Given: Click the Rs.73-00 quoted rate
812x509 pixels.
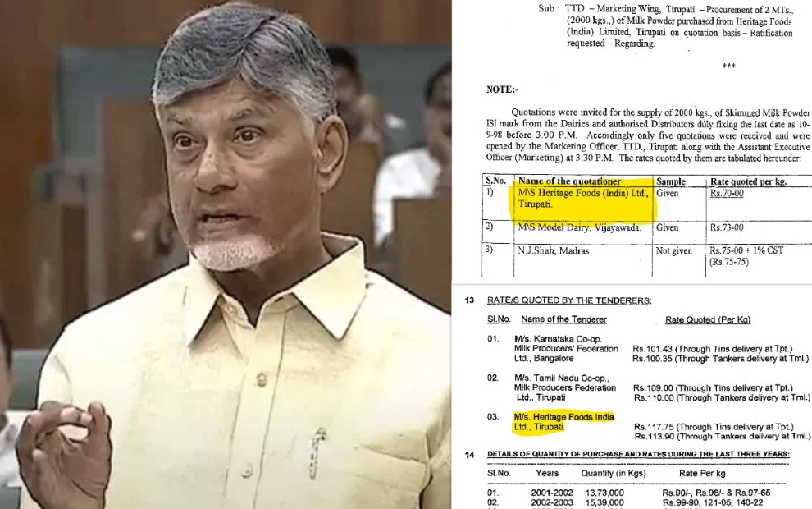Looking at the screenshot, I should (x=727, y=227).
